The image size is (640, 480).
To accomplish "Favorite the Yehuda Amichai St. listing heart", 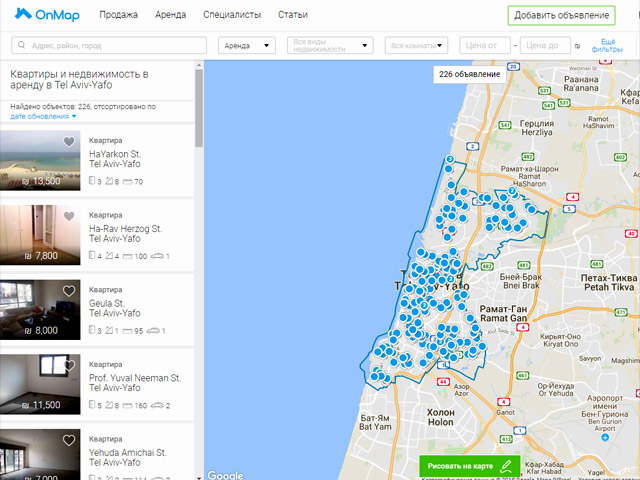I will tap(69, 440).
